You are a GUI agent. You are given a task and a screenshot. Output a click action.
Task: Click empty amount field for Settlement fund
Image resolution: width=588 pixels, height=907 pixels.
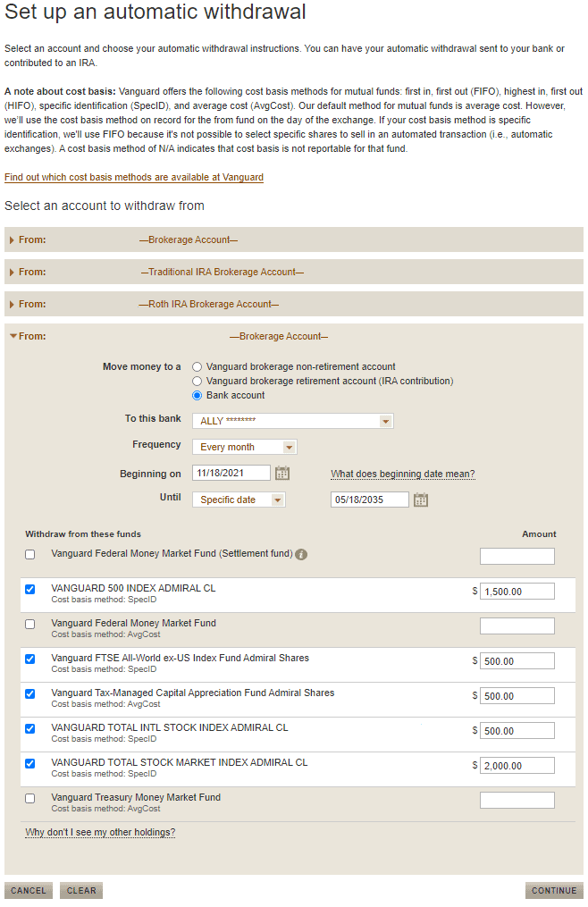(517, 557)
